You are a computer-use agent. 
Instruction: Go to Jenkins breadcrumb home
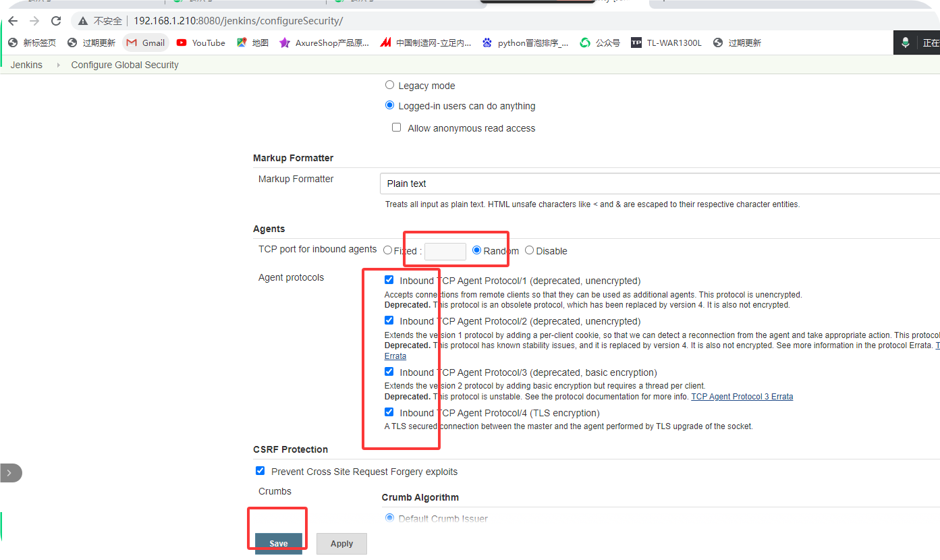click(26, 65)
